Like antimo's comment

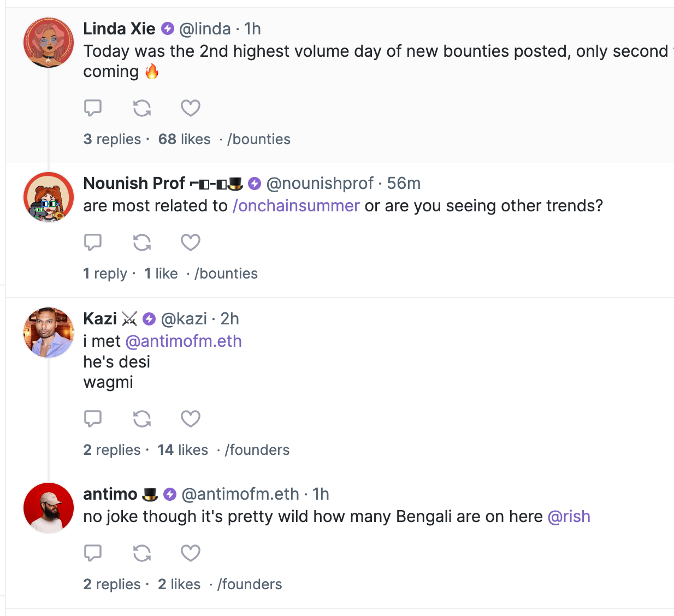coord(191,553)
